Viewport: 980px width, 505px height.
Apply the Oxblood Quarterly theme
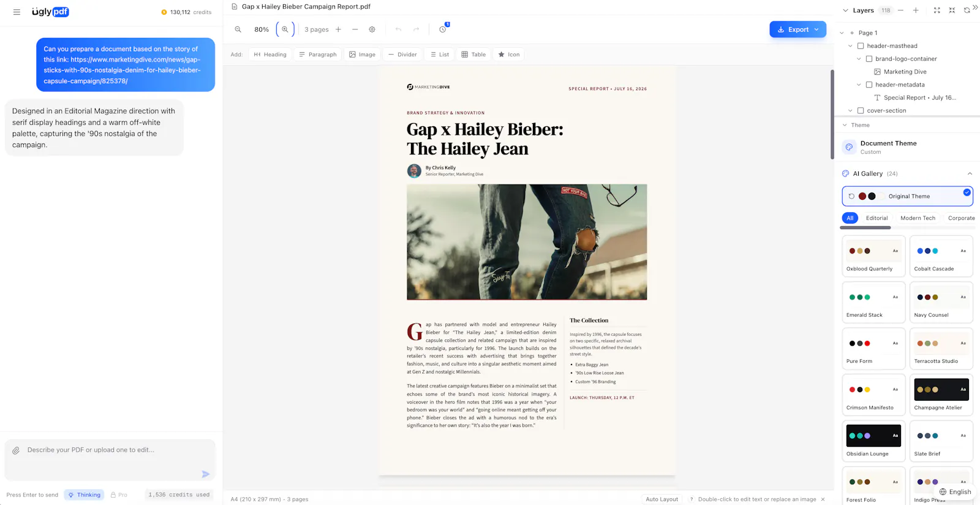[x=873, y=256]
